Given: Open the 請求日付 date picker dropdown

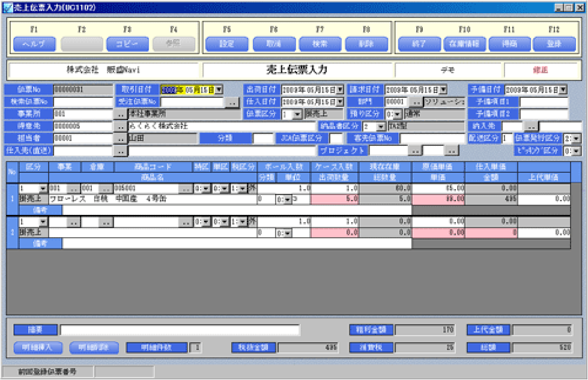Looking at the screenshot, I should (443, 89).
